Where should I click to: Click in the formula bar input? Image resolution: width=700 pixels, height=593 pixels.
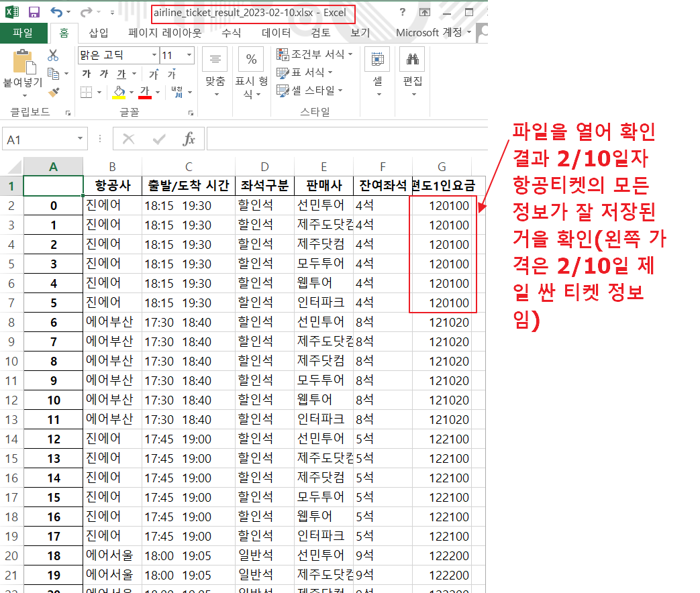(x=347, y=139)
